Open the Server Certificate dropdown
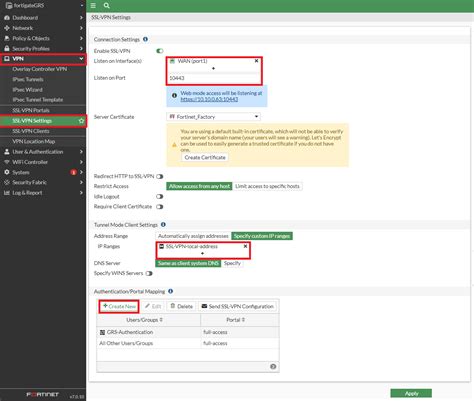 [x=213, y=117]
